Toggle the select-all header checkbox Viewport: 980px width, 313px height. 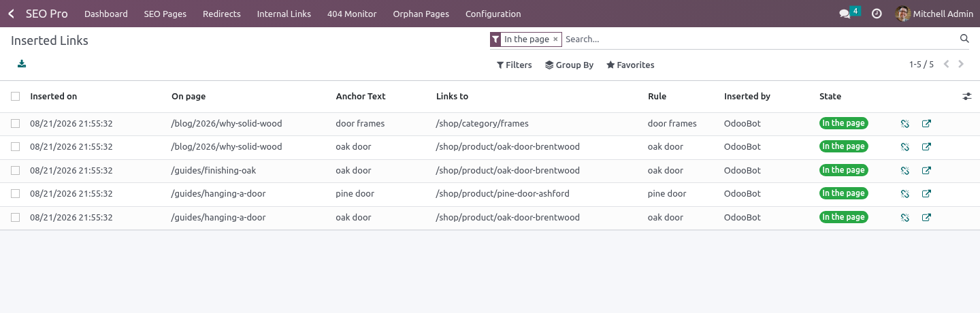15,97
